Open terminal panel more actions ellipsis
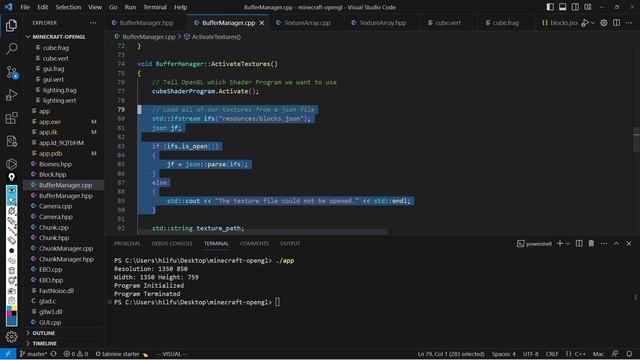 click(604, 243)
